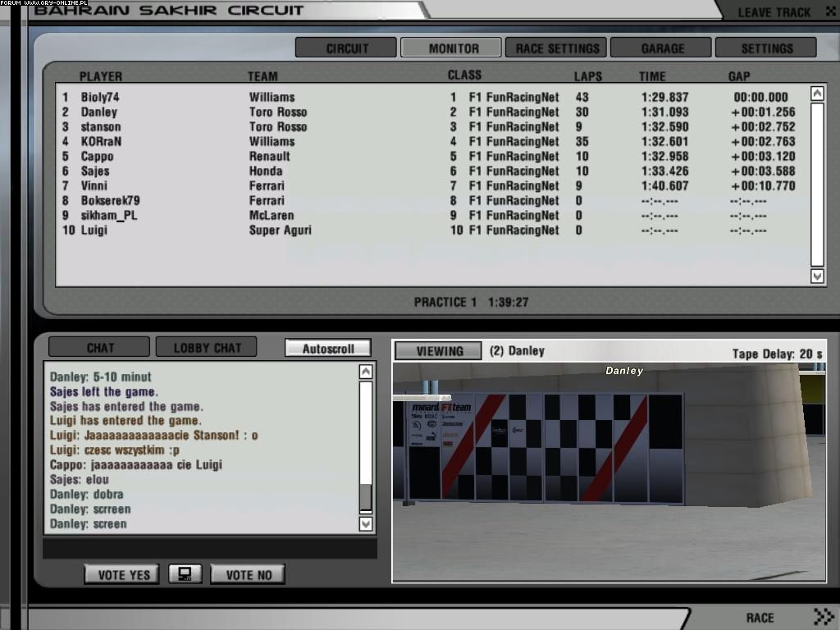Click the Danley replay camera view

click(609, 472)
